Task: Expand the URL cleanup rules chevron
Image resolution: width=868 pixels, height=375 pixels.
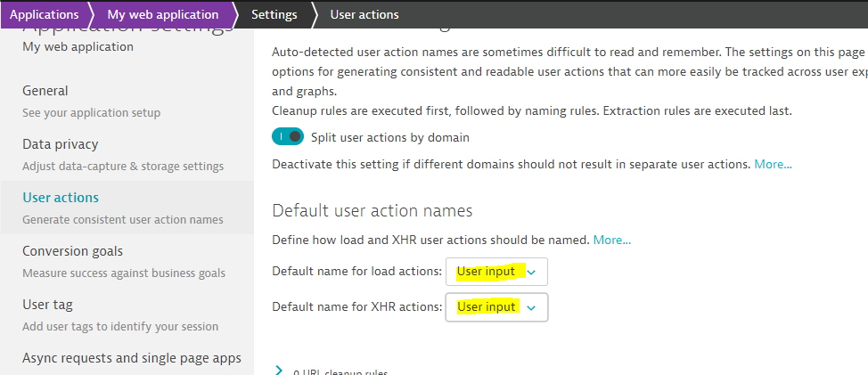Action: coord(279,371)
